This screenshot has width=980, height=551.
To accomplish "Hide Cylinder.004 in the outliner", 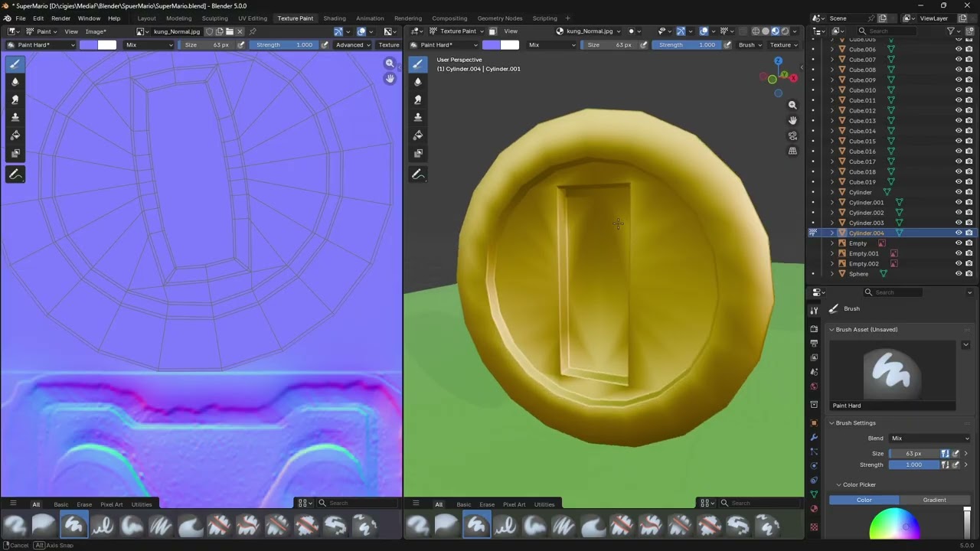I will [x=959, y=233].
